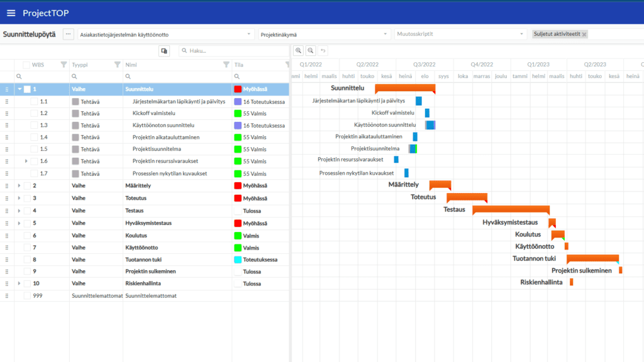This screenshot has width=644, height=362.
Task: Sort by the Tila column header
Action: click(x=238, y=65)
